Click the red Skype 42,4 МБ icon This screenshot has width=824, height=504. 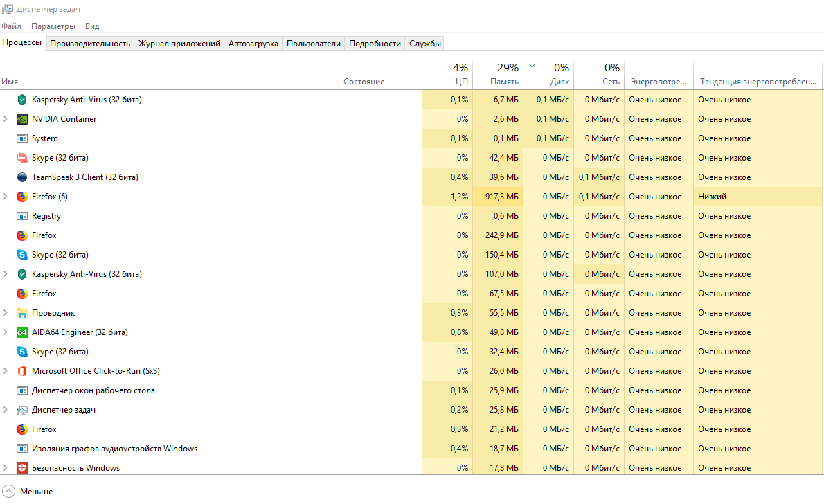[x=21, y=158]
